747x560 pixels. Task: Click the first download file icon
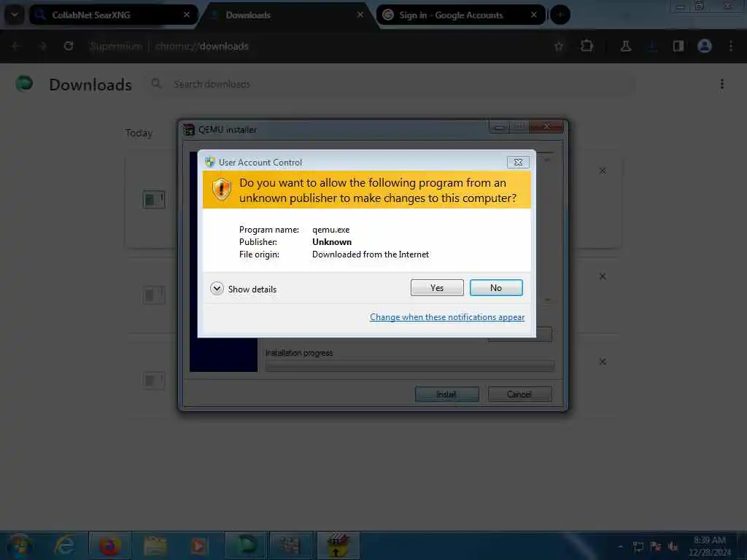(154, 199)
